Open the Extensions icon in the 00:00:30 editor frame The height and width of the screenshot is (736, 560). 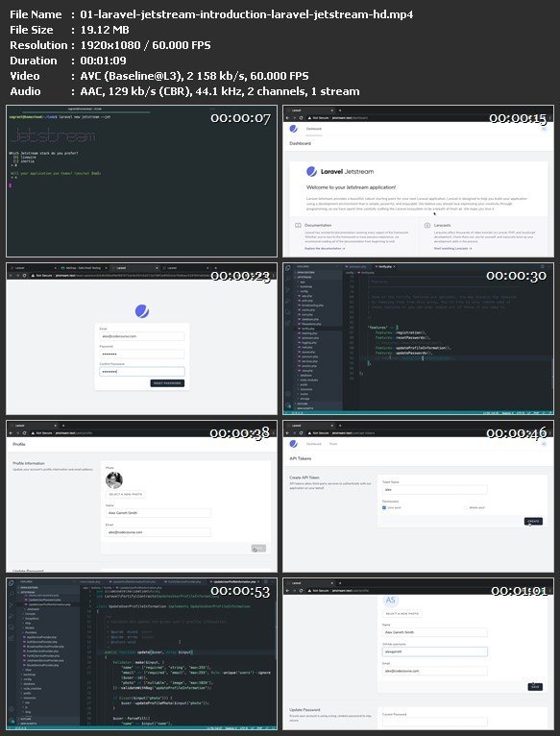288,324
